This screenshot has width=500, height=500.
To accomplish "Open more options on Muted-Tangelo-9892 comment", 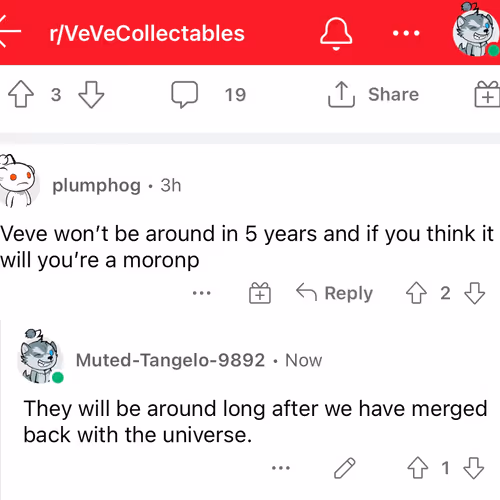I will pos(281,468).
